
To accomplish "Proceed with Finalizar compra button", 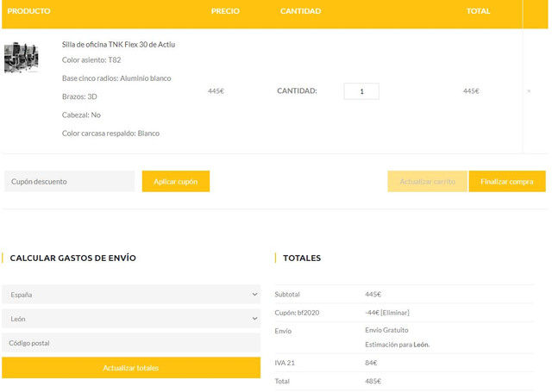I will click(507, 182).
